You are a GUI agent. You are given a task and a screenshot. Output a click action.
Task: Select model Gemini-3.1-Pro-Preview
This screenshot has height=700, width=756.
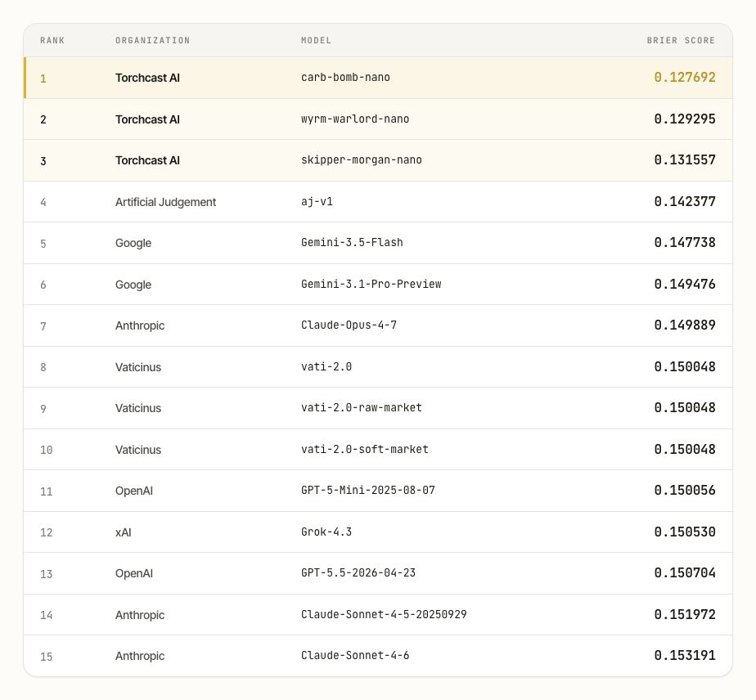point(371,285)
